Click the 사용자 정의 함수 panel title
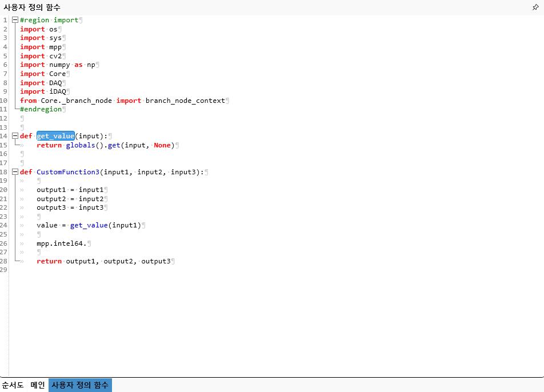 tap(32, 7)
